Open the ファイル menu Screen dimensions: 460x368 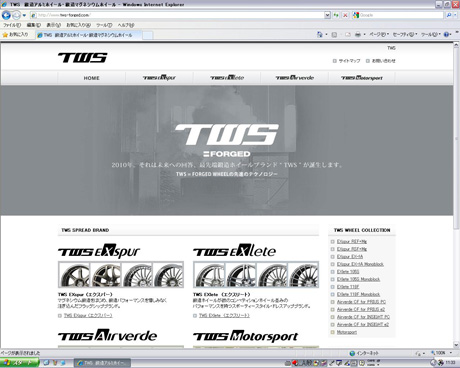coord(12,25)
